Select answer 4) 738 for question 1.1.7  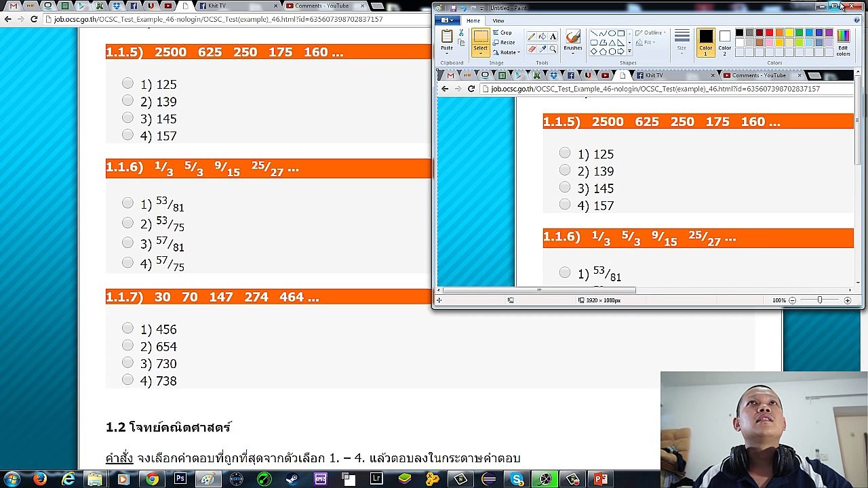click(127, 380)
